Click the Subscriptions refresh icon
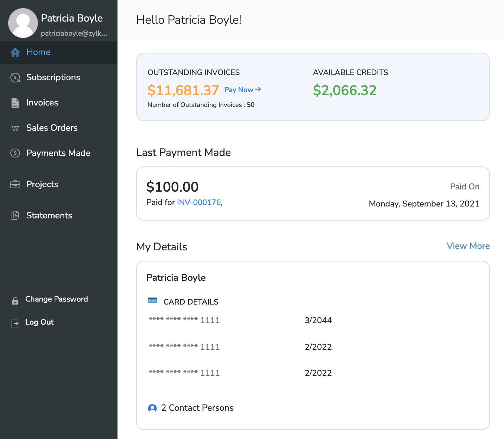Viewport: 504px width, 439px height. coord(15,77)
